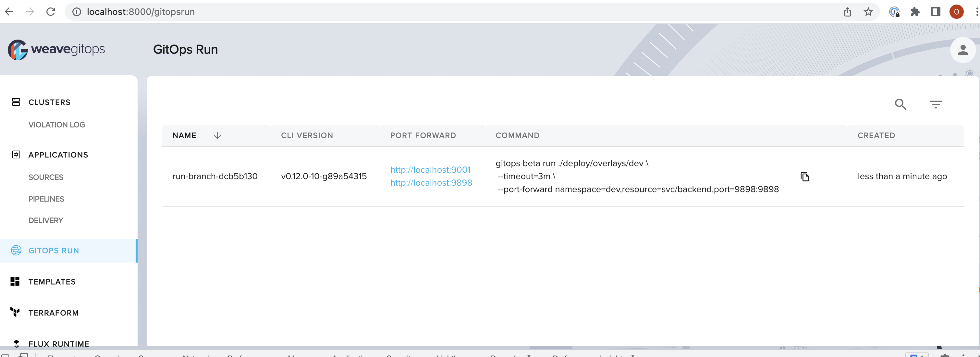Click the v0.12.0-10-g89a54315 version cell

(x=324, y=176)
